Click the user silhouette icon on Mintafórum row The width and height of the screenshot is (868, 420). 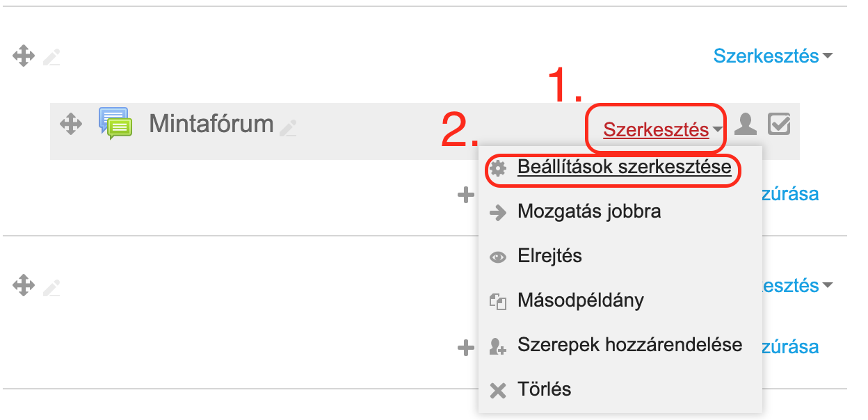(746, 123)
